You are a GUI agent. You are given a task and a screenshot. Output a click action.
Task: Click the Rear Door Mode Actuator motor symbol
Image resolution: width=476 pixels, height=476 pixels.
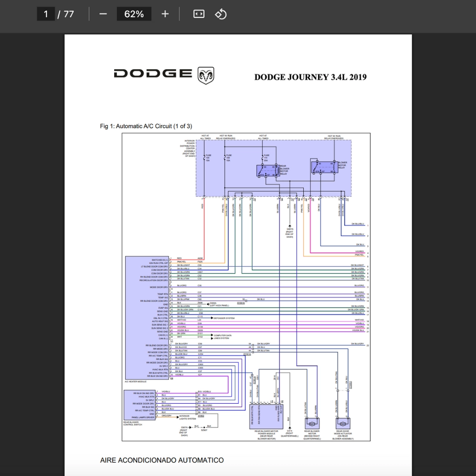343,423
